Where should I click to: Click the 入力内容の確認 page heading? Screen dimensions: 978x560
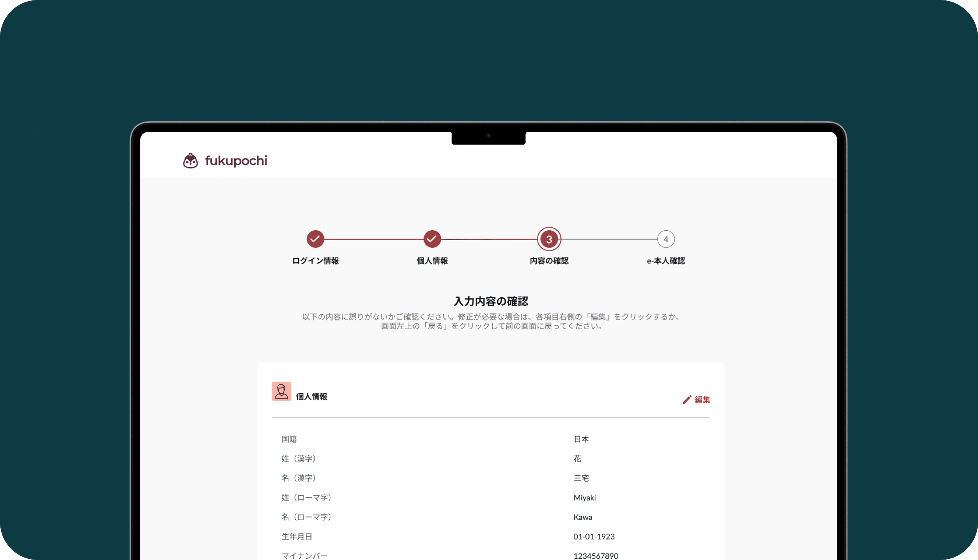(x=491, y=301)
